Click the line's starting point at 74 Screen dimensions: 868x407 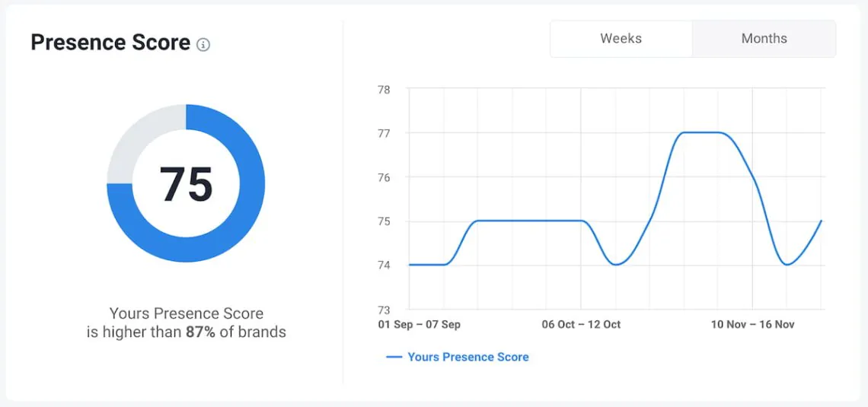410,265
